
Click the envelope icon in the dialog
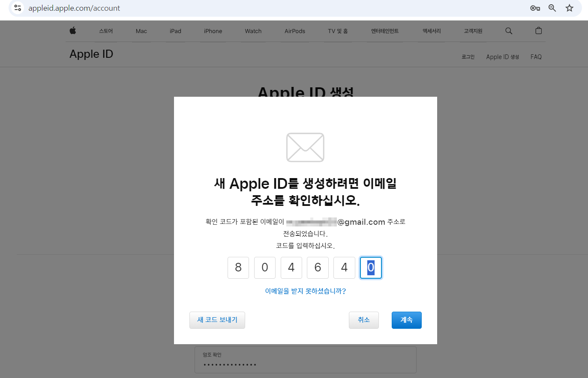[305, 147]
